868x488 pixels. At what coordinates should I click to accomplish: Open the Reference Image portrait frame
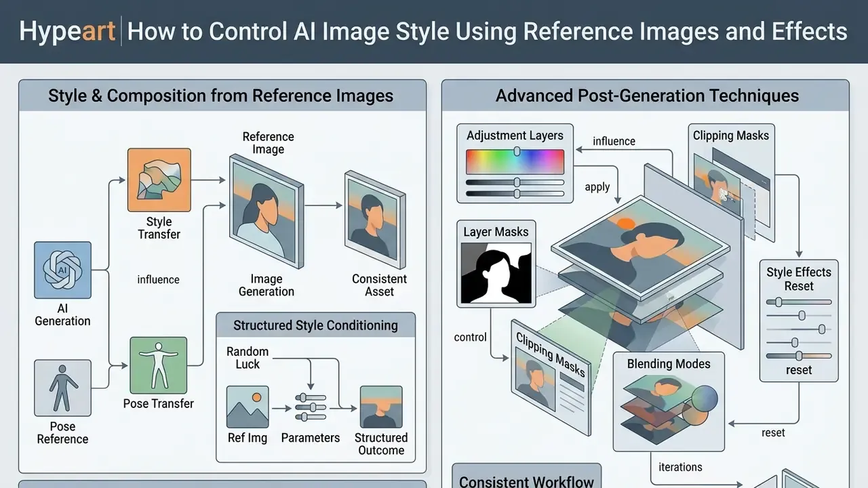tap(266, 211)
